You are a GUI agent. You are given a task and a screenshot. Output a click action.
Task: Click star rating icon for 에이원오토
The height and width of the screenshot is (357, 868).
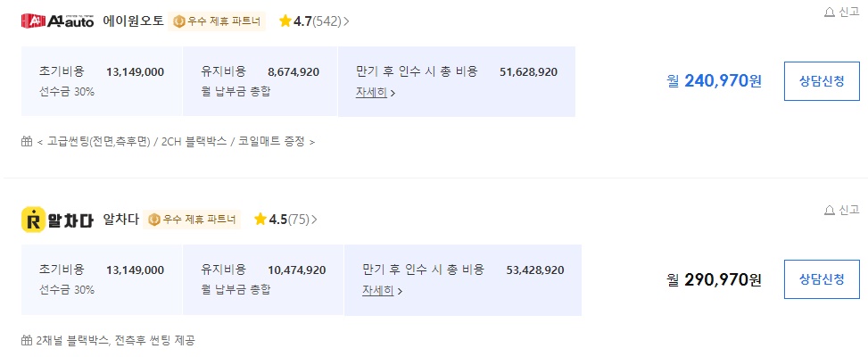coord(285,21)
